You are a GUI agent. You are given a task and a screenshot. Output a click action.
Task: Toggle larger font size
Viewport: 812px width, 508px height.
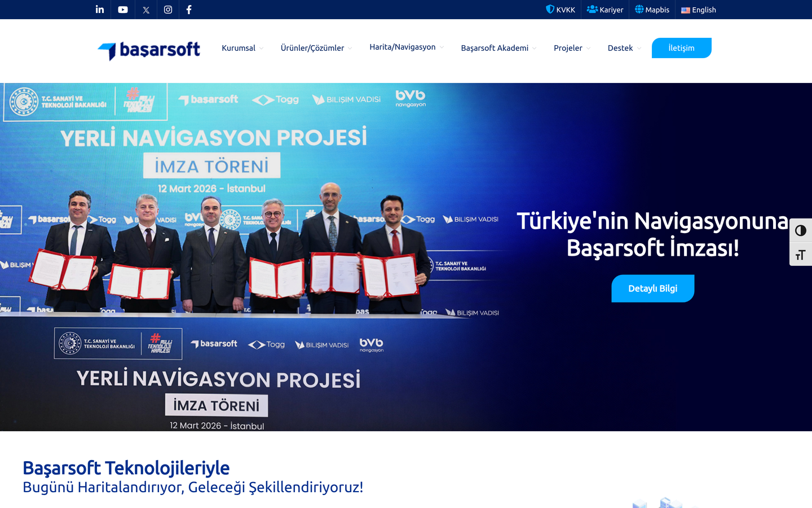[x=801, y=255]
